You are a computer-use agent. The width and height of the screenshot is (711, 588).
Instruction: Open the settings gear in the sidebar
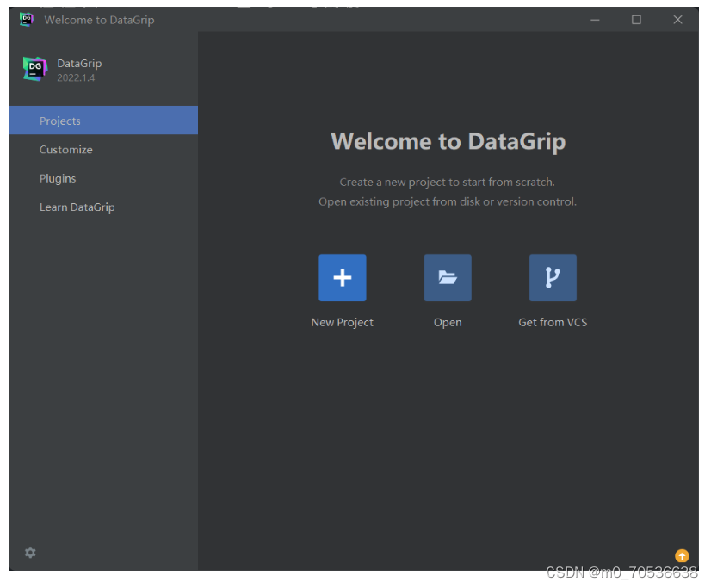(x=30, y=553)
